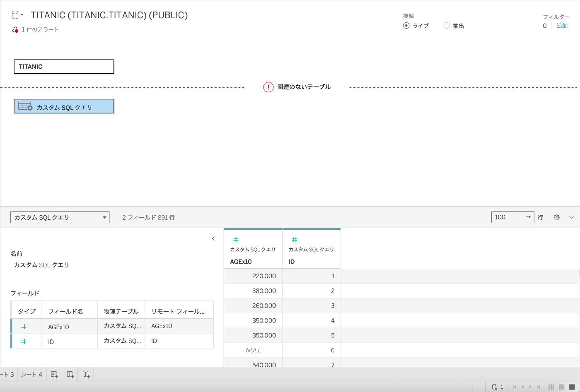This screenshot has height=392, width=580.
Task: Click the 380.000 cell
Action: [x=253, y=291]
